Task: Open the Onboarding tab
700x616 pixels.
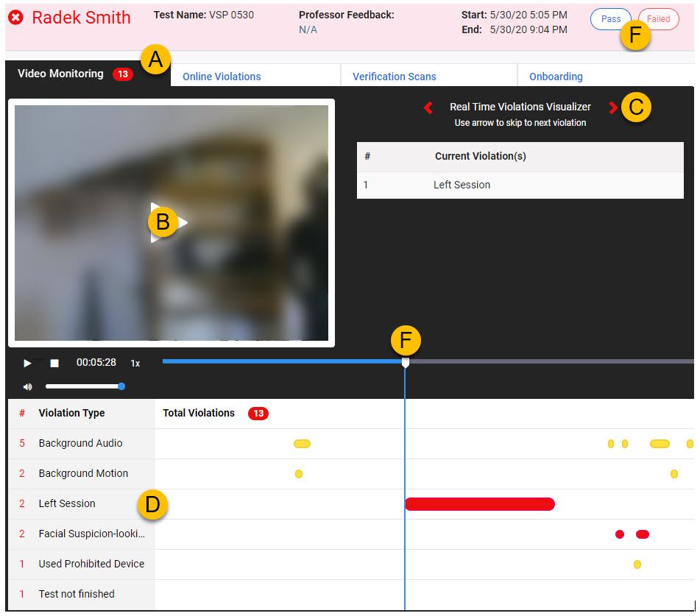Action: point(556,77)
